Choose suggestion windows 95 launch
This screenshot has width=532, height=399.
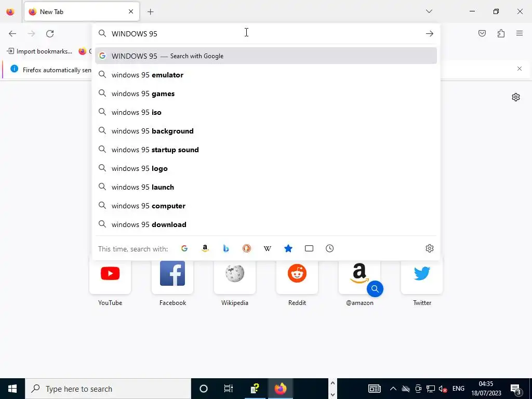click(266, 187)
